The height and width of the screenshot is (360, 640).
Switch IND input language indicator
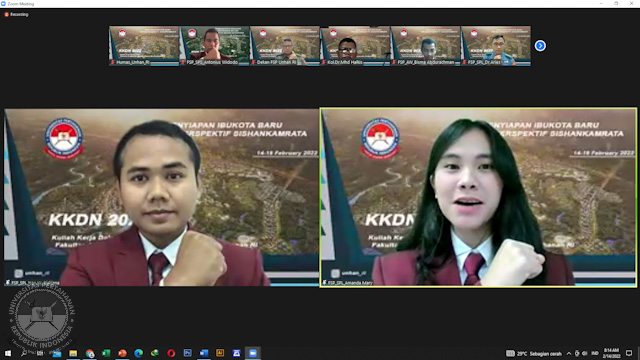595,353
